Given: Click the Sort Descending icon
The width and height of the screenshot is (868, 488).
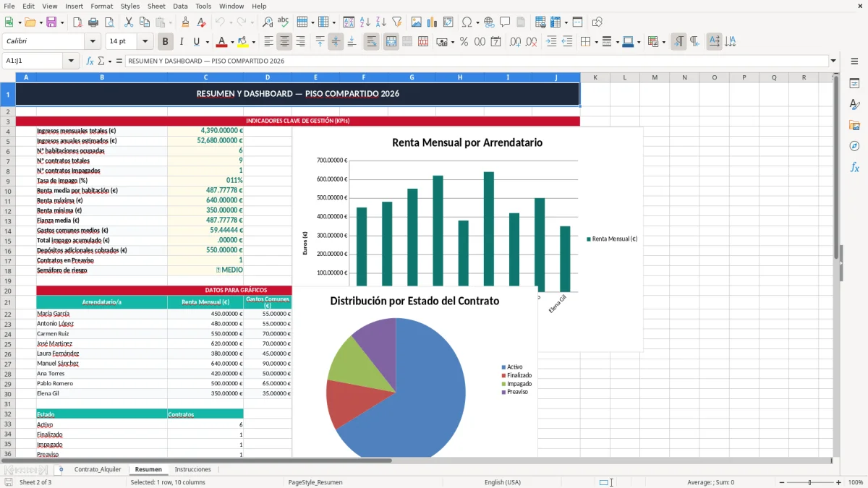Looking at the screenshot, I should 380,22.
